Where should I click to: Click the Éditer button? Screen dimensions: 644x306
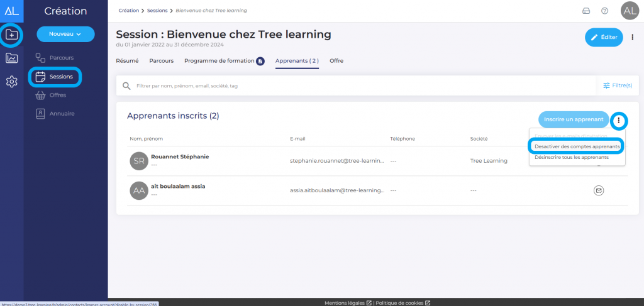[x=603, y=37]
